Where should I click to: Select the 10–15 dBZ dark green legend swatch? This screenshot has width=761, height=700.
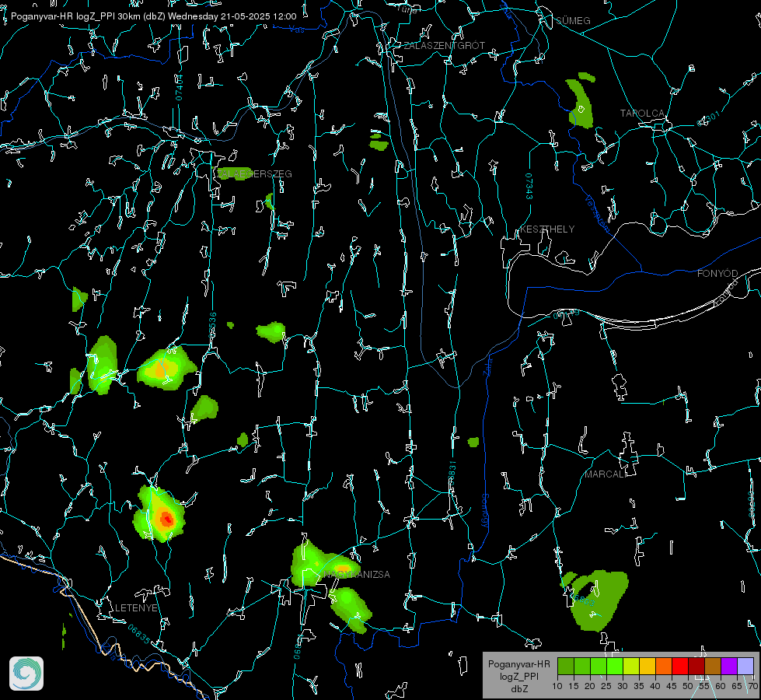[x=566, y=667]
